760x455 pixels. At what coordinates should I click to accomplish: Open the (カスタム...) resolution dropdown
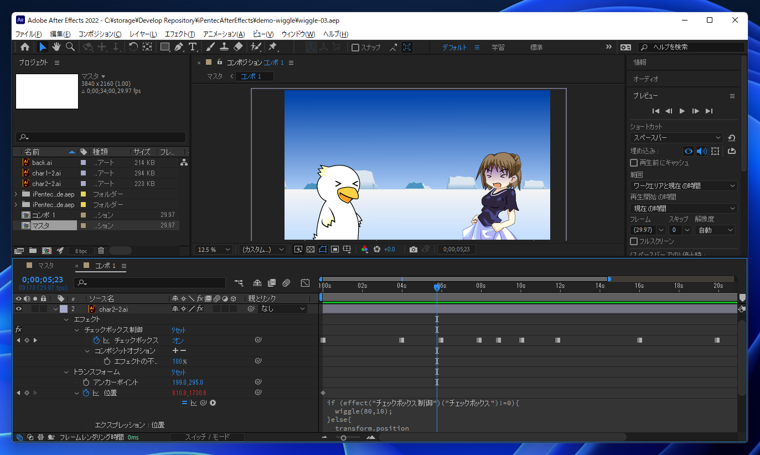262,250
